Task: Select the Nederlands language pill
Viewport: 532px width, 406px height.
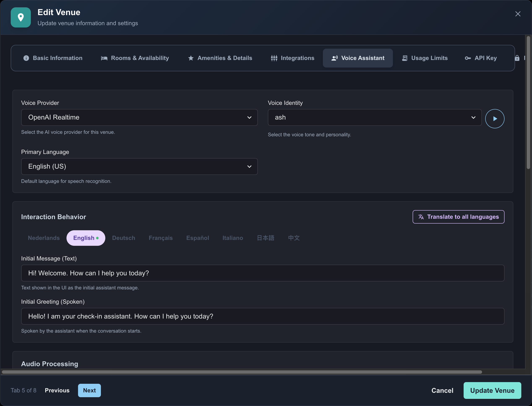Action: click(x=44, y=238)
